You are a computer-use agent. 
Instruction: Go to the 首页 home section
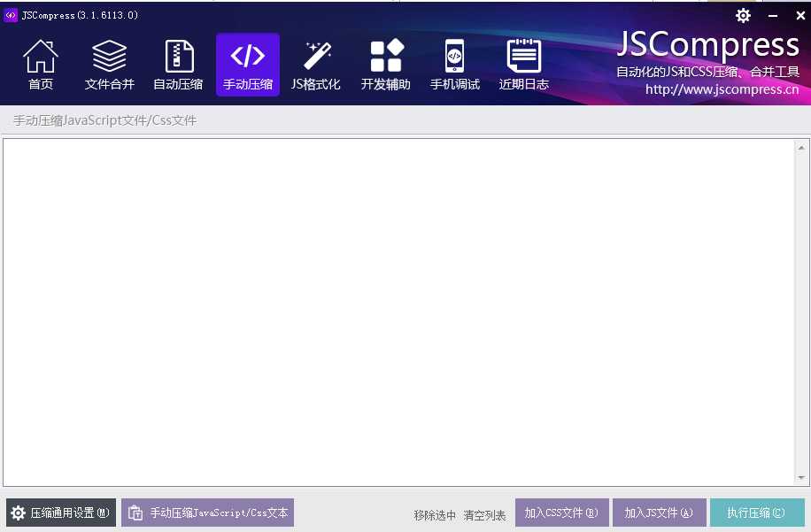pyautogui.click(x=41, y=65)
